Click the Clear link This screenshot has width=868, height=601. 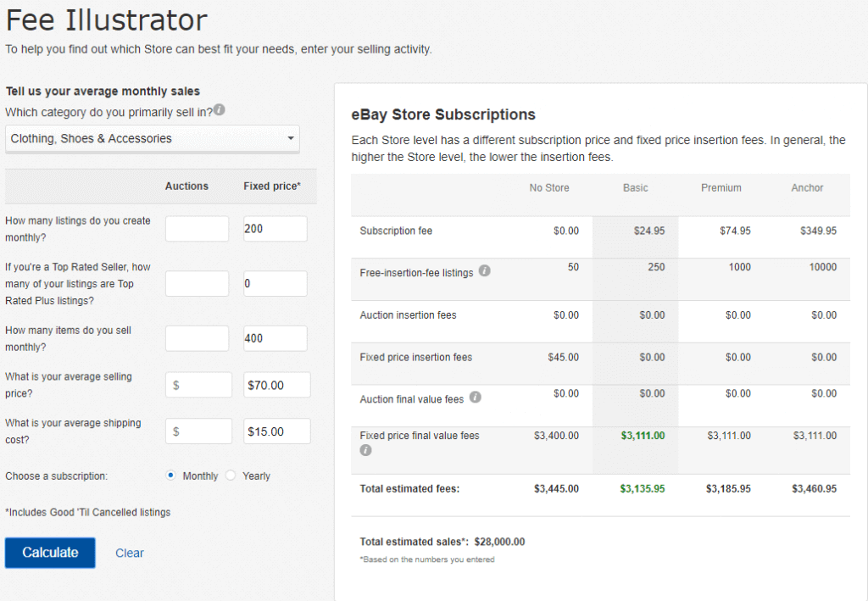tap(130, 553)
